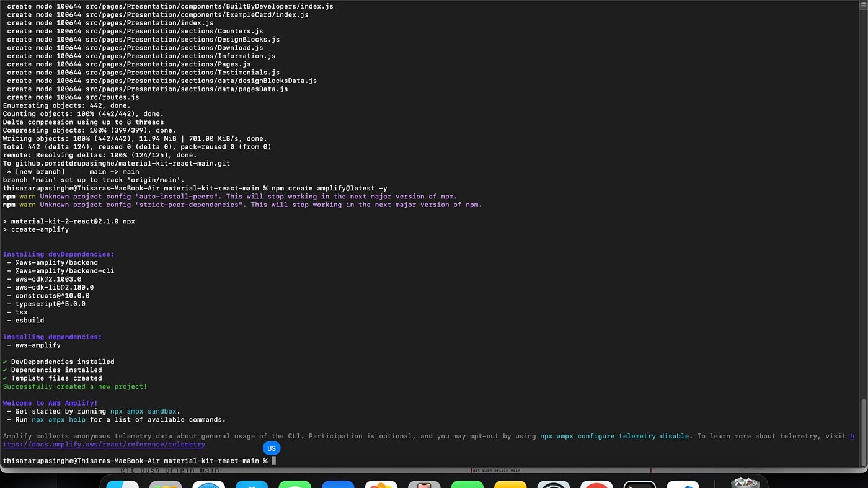The width and height of the screenshot is (868, 488).
Task: Click the 'Template files created' status line
Action: (52, 378)
